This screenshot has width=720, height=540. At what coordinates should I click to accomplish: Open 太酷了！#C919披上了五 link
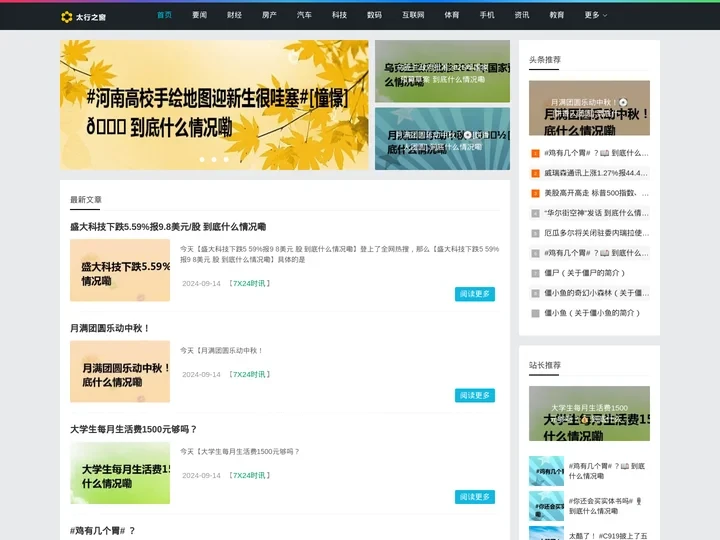coord(608,536)
